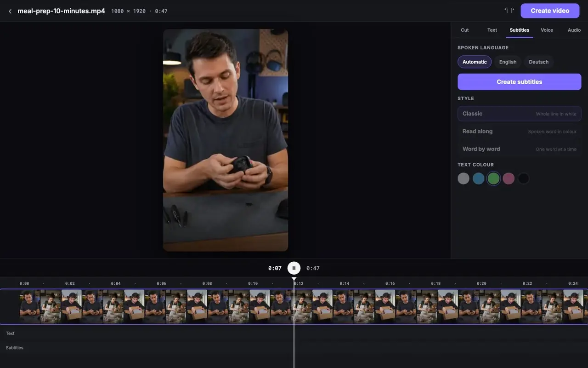Image resolution: width=588 pixels, height=368 pixels.
Task: Click the meal-prep-10-minutes.mp4 file name
Action: 61,11
